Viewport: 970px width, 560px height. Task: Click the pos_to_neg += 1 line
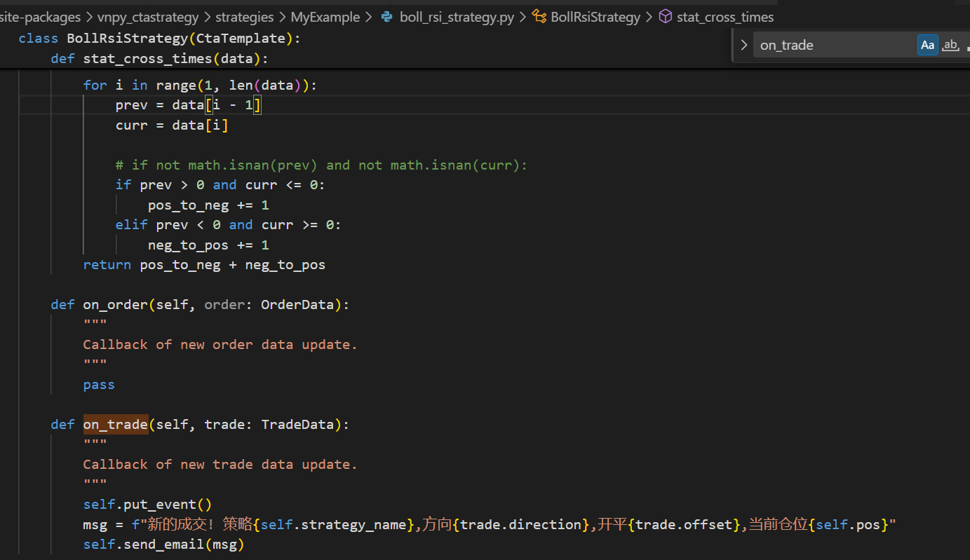208,205
